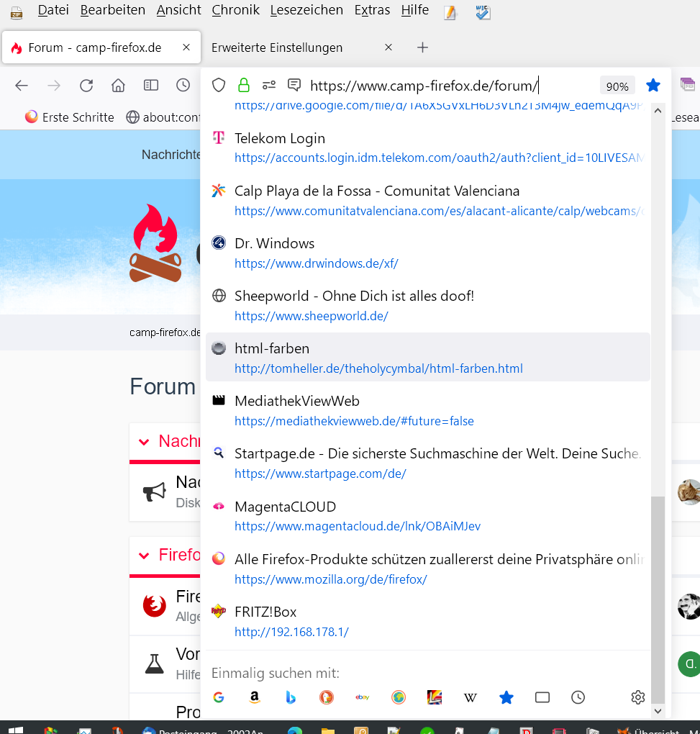
Task: Search only in open tabs icon
Action: pyautogui.click(x=542, y=697)
